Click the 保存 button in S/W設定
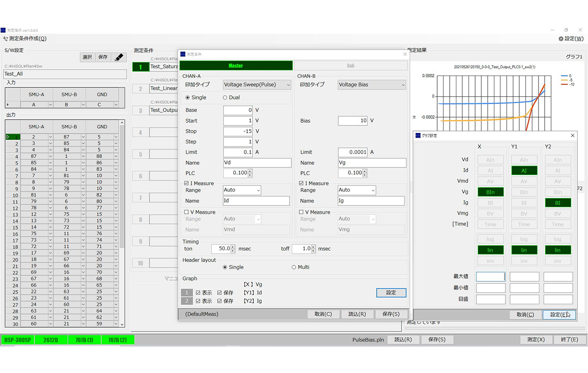This screenshot has width=588, height=373. pos(103,57)
